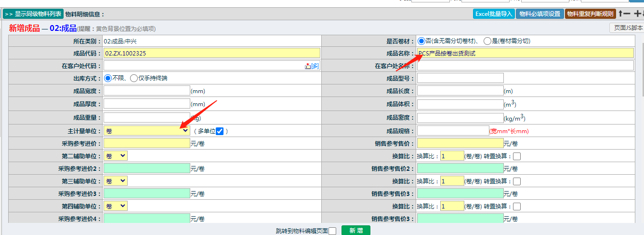Click the 成品体积 input field
Viewport: 644px width, 235px height.
[460, 104]
